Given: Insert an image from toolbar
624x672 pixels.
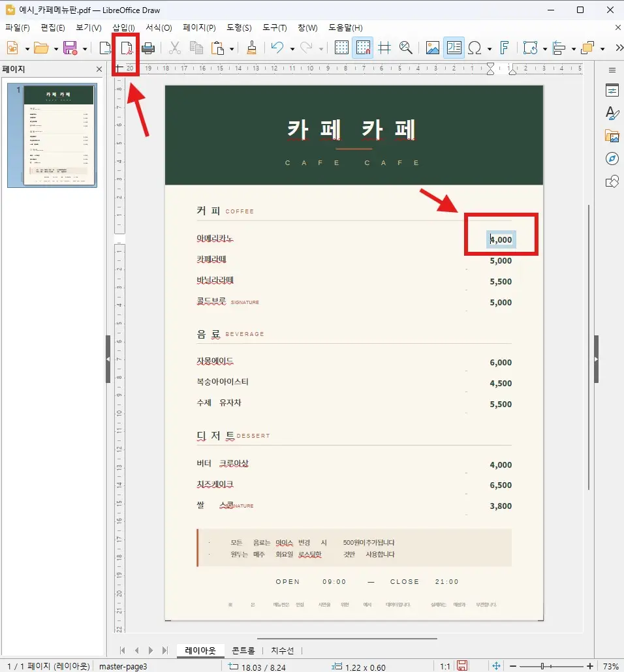Looking at the screenshot, I should 432,48.
